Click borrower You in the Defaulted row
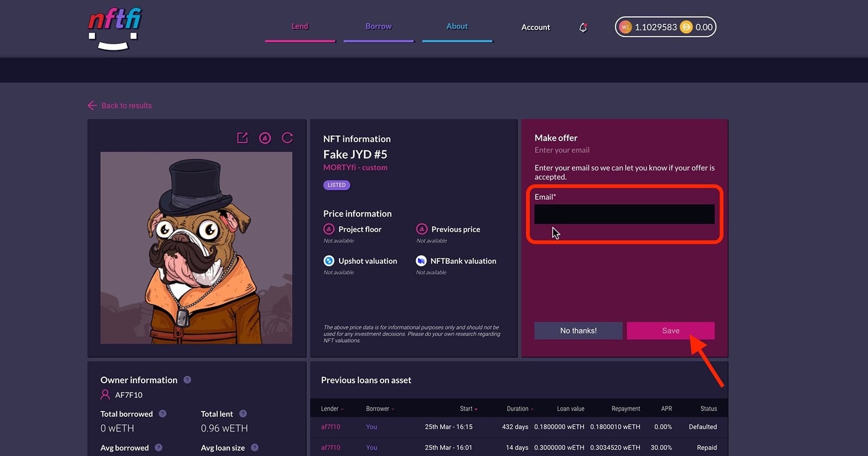This screenshot has width=868, height=456. (372, 427)
